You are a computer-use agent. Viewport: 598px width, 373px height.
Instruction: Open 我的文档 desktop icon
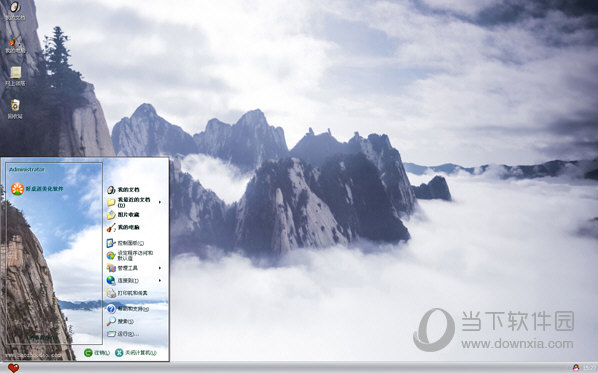[15, 10]
